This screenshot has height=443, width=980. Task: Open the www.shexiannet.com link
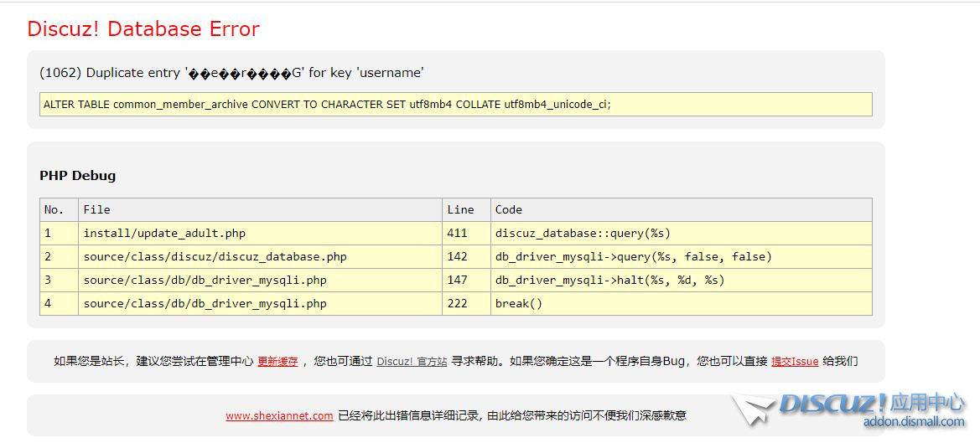pos(279,415)
